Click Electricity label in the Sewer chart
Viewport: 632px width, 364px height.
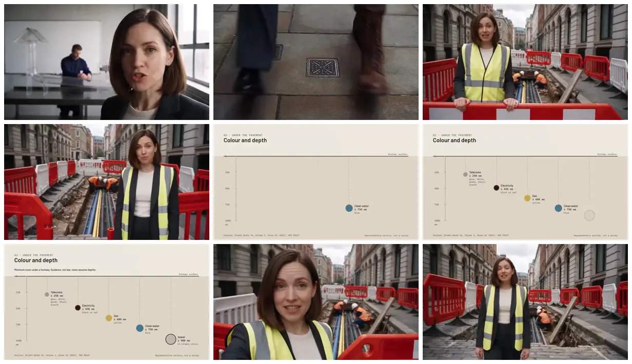[88, 306]
